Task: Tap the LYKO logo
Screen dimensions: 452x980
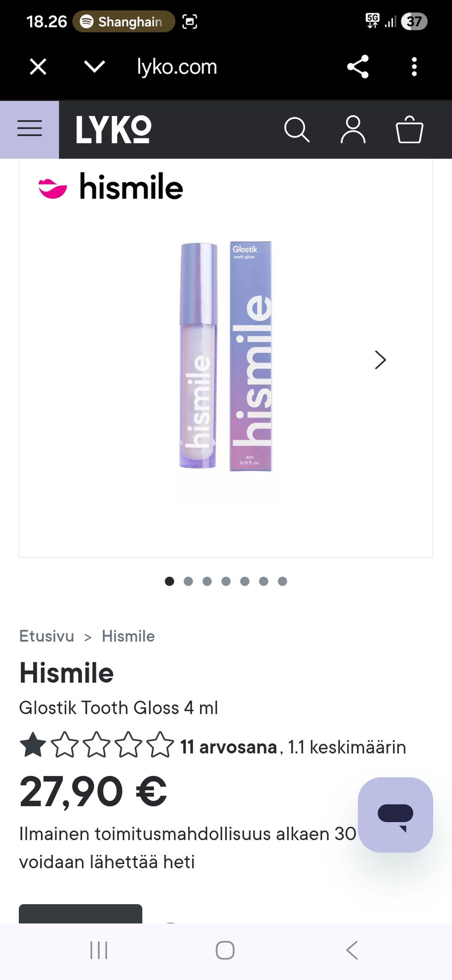Action: [113, 130]
